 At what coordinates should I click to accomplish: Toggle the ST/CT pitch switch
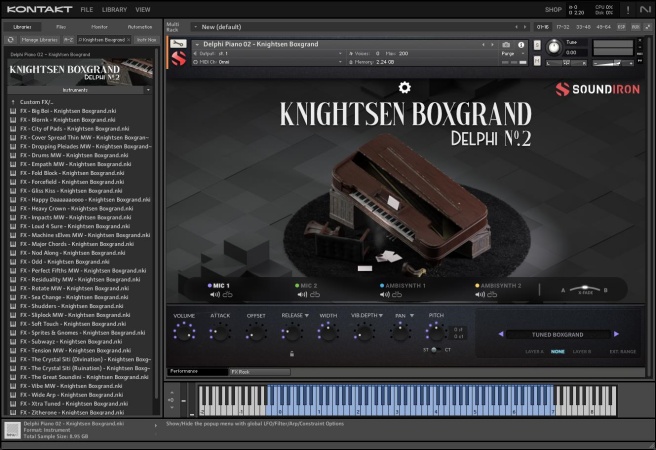click(435, 350)
